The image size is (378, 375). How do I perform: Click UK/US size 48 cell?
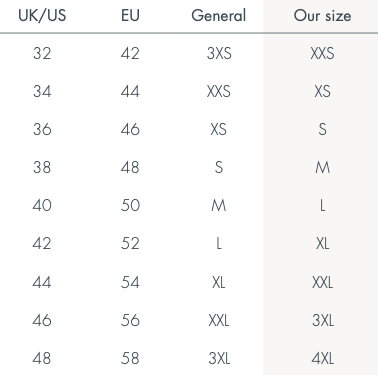42,359
